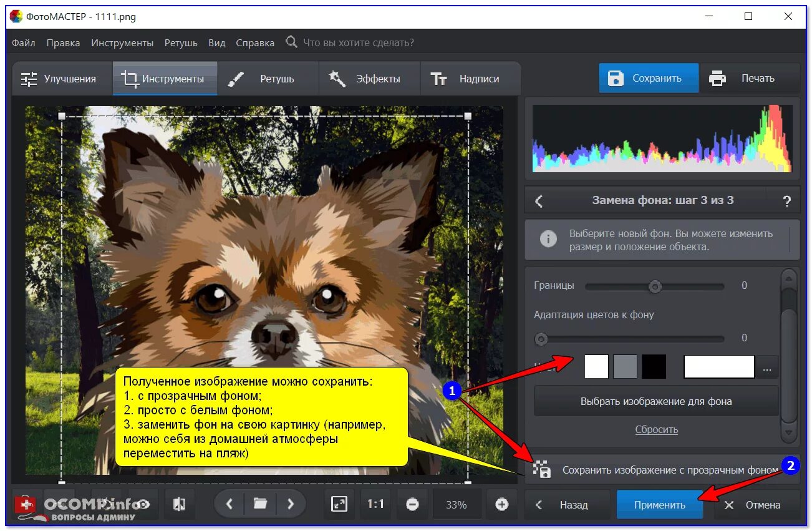Click the magic wand icon on Эффекты tab
Viewport: 812px width, 531px height.
click(x=337, y=79)
